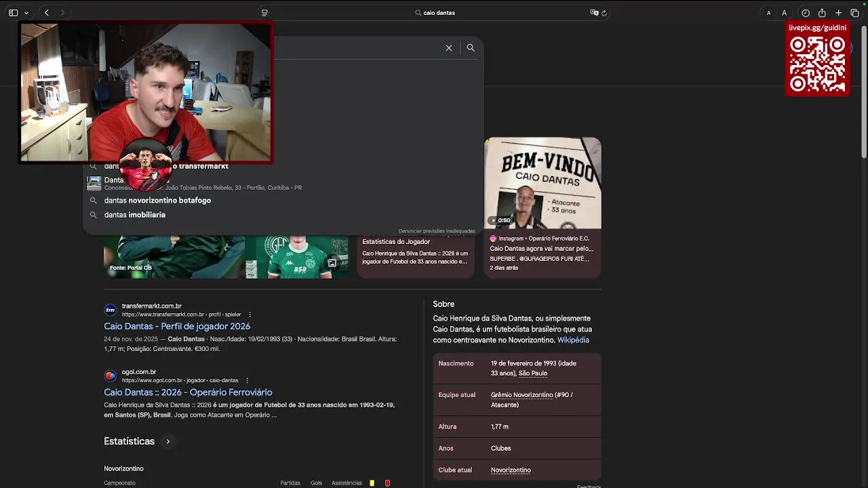Viewport: 868px width, 488px height.
Task: Click the Instagram icon on the video card
Action: pyautogui.click(x=493, y=239)
